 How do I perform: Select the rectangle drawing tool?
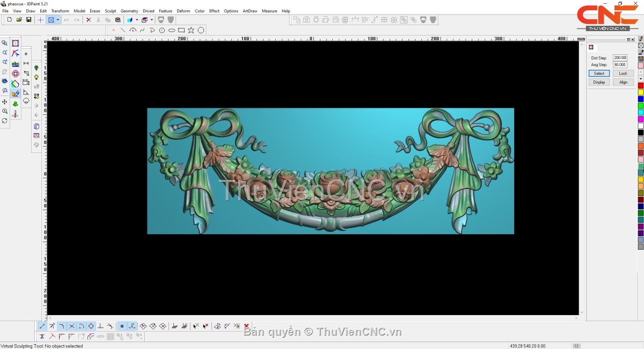pyautogui.click(x=181, y=30)
